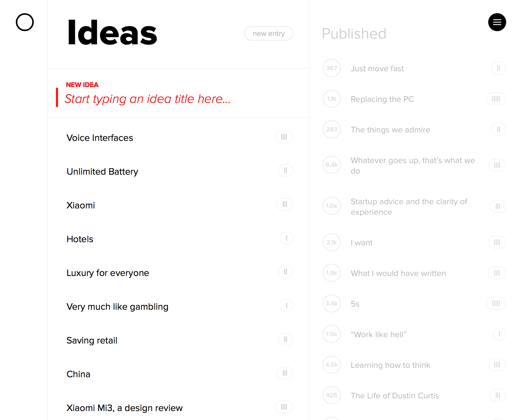Open the black hamburger menu
This screenshot has width=522, height=420.
[x=497, y=22]
